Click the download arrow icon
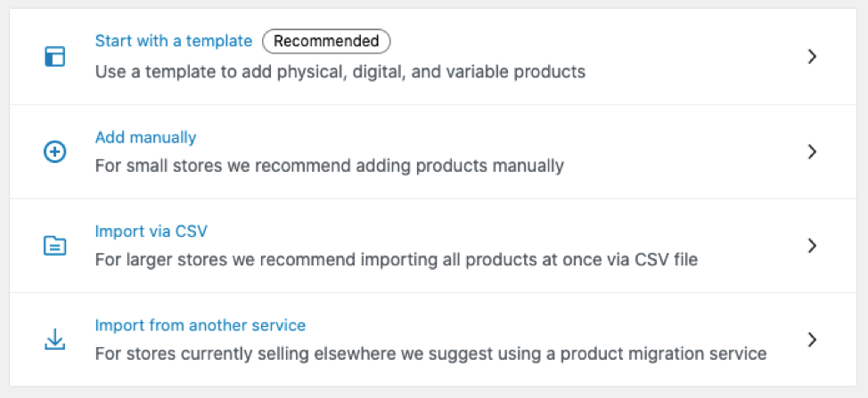 pyautogui.click(x=55, y=339)
